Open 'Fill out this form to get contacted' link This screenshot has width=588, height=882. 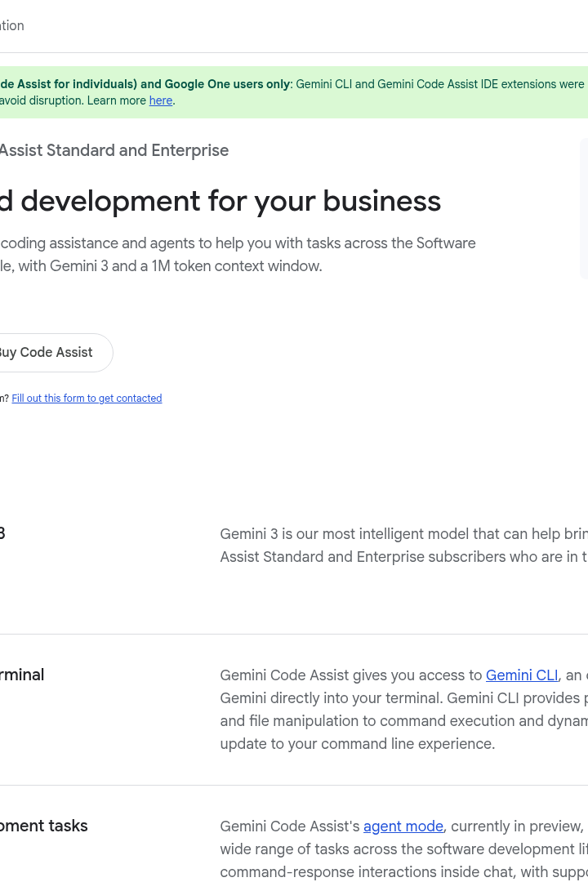click(x=87, y=399)
